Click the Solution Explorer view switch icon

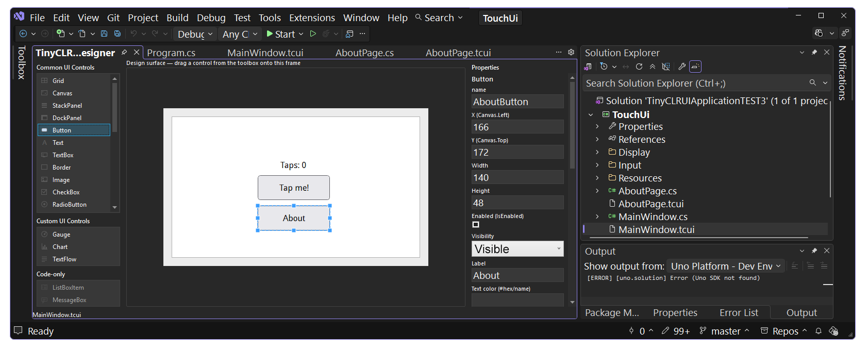pyautogui.click(x=588, y=66)
